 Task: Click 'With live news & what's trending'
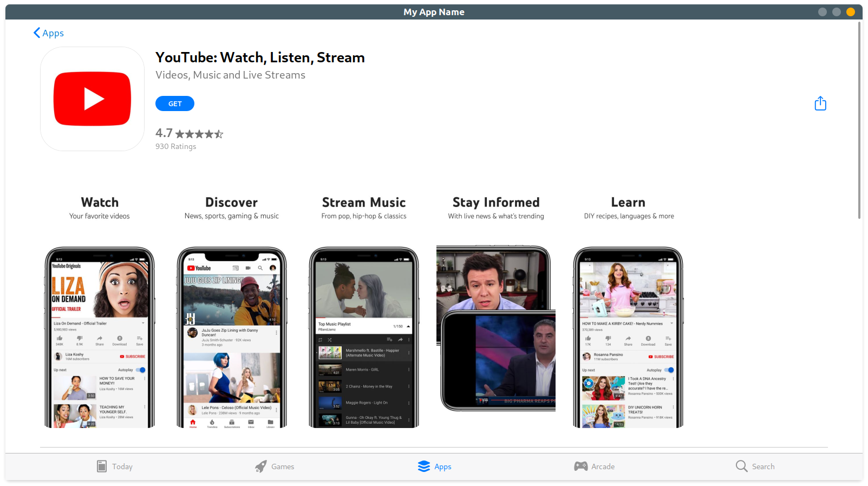[496, 216]
